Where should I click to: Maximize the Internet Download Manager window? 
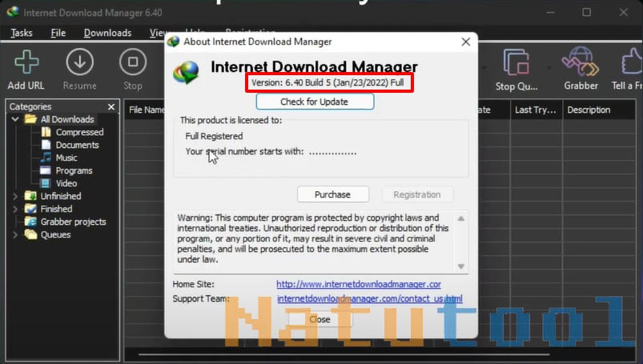[586, 12]
